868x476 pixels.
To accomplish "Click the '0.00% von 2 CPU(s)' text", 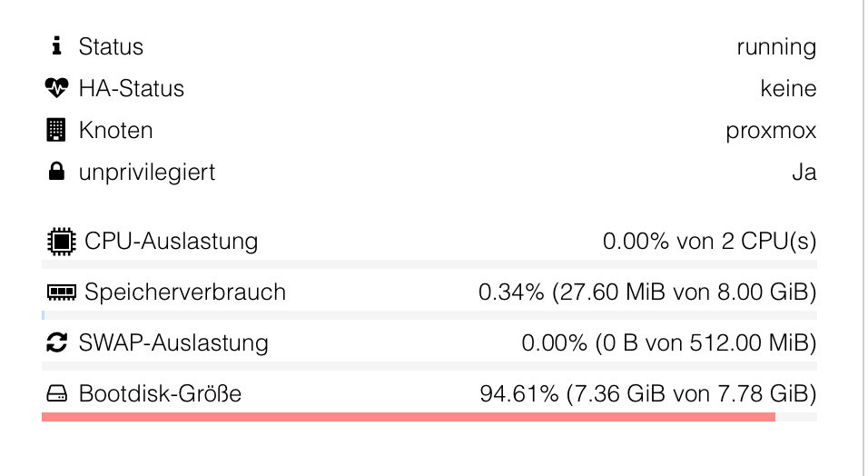I will (x=710, y=241).
